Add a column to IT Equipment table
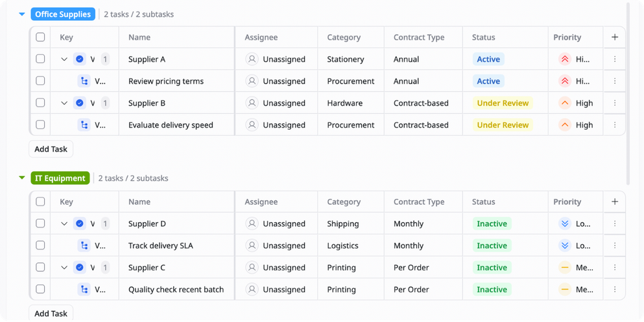Viewport: 644px width, 322px height. point(615,201)
